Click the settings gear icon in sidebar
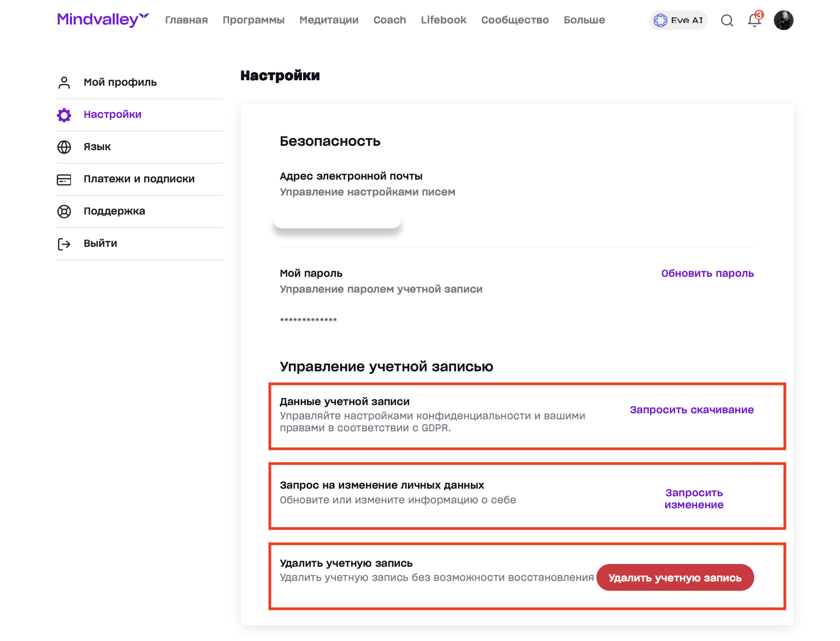 click(x=64, y=115)
